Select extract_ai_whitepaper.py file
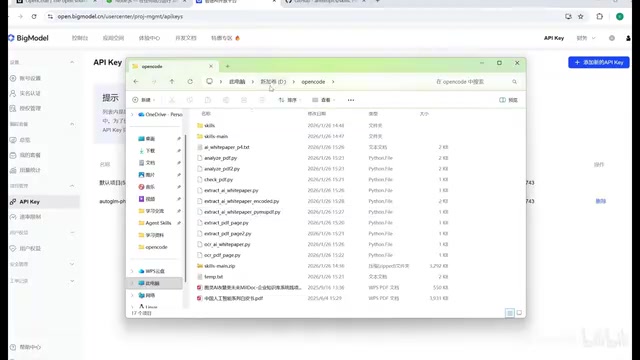640x360 pixels. (231, 190)
